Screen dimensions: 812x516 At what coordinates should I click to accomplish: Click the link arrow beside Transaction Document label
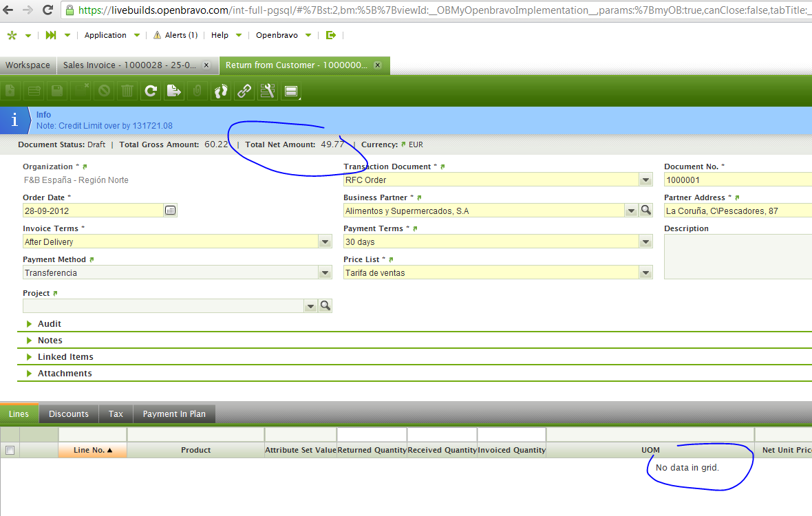coord(442,166)
